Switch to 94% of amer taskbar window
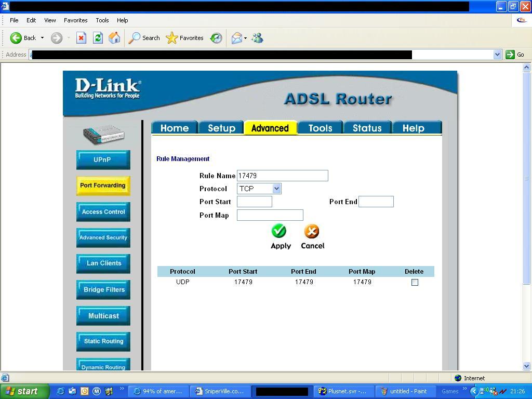Screen dimensions: 532x399 (159, 391)
